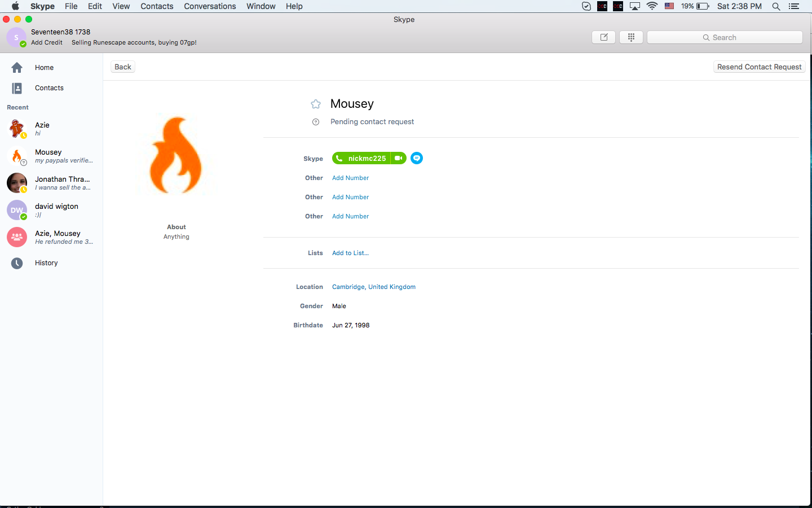Click the mood message 'Selling Runescape accounts'
The height and width of the screenshot is (508, 812).
[x=134, y=42]
